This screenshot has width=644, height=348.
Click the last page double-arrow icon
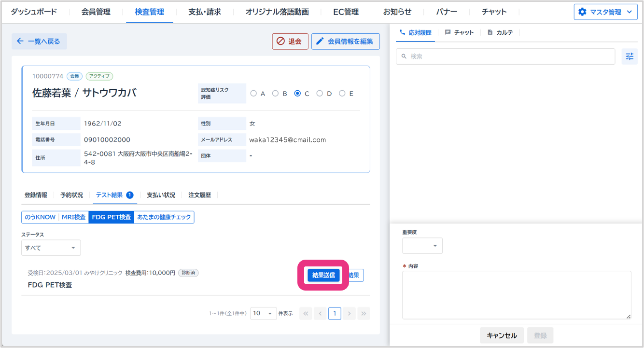(x=364, y=313)
